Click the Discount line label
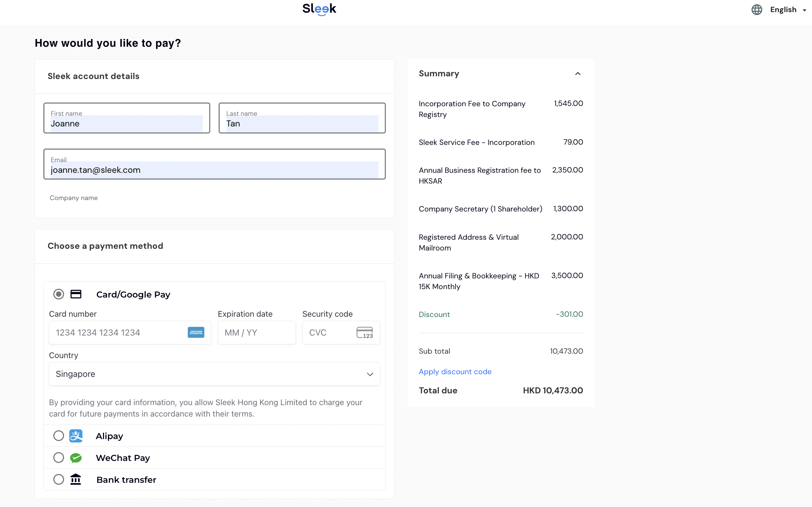The width and height of the screenshot is (812, 507). coord(434,314)
